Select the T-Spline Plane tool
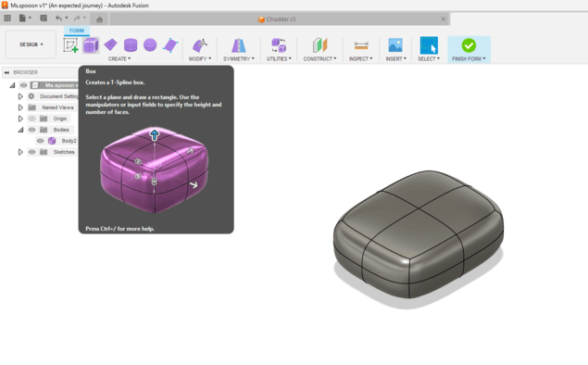 click(110, 45)
